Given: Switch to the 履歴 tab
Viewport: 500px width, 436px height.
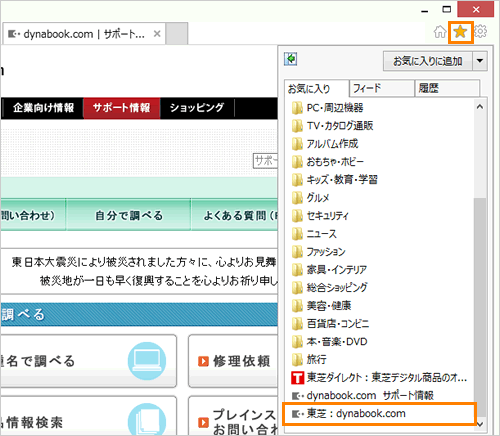Looking at the screenshot, I should [x=447, y=88].
